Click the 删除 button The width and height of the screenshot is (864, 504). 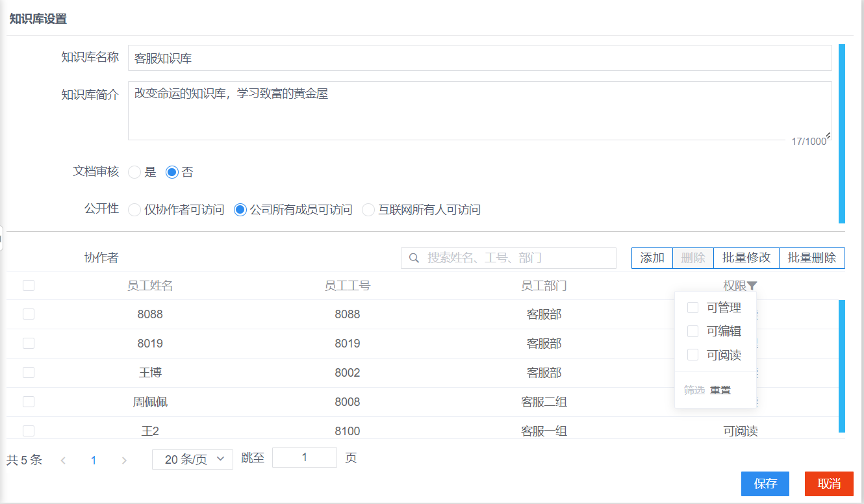click(x=693, y=258)
